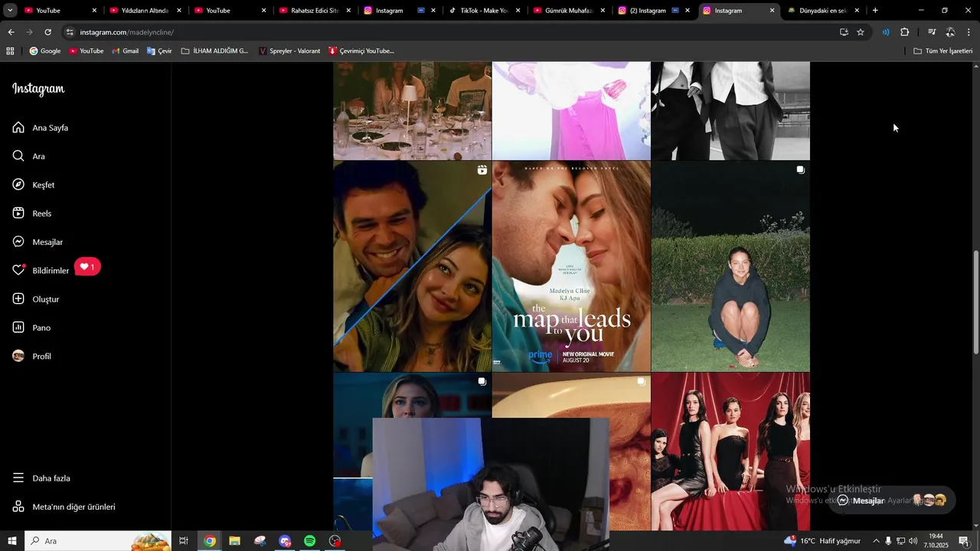Open YouTube bookmark in bookmarks bar
Image resolution: width=980 pixels, height=551 pixels.
(87, 51)
